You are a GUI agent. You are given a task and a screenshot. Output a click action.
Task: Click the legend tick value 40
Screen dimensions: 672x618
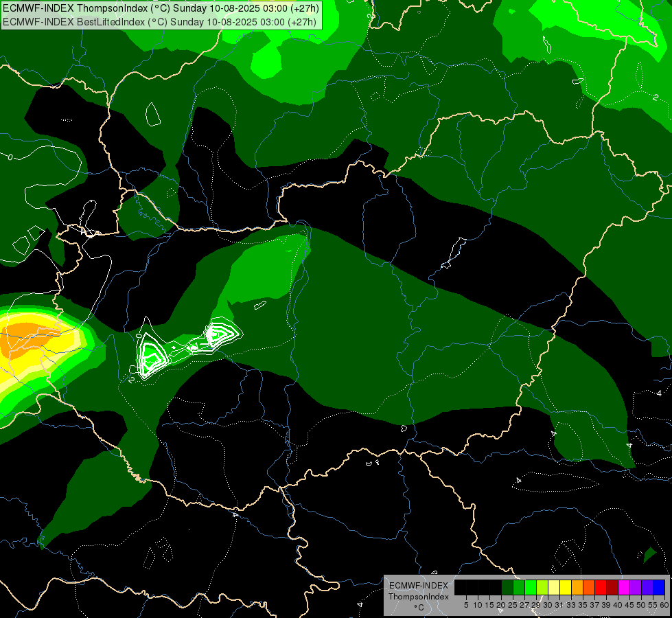618,605
